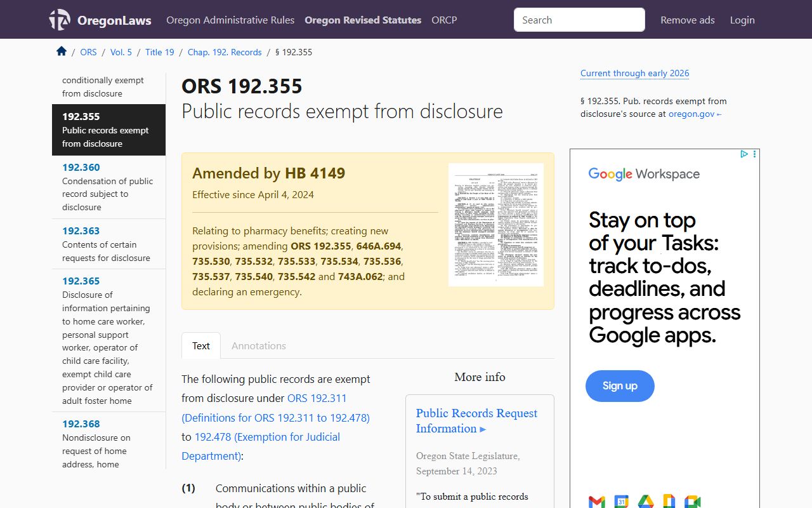Switch to the Annotations tab
The height and width of the screenshot is (508, 812).
(259, 345)
